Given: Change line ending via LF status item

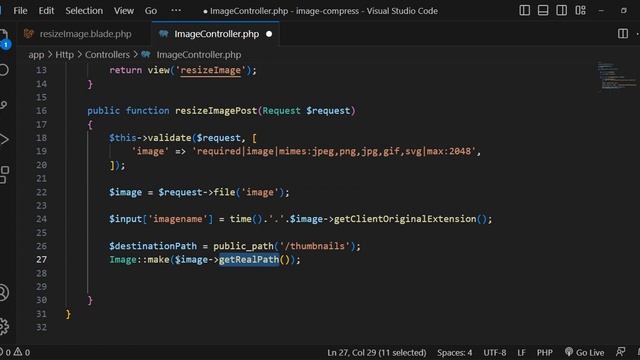Looking at the screenshot, I should click(x=521, y=352).
